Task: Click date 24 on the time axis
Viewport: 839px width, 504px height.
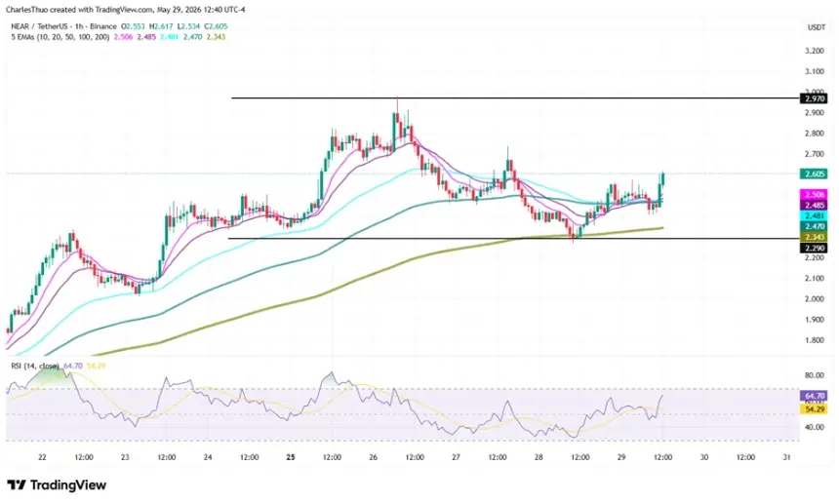Action: [208, 457]
